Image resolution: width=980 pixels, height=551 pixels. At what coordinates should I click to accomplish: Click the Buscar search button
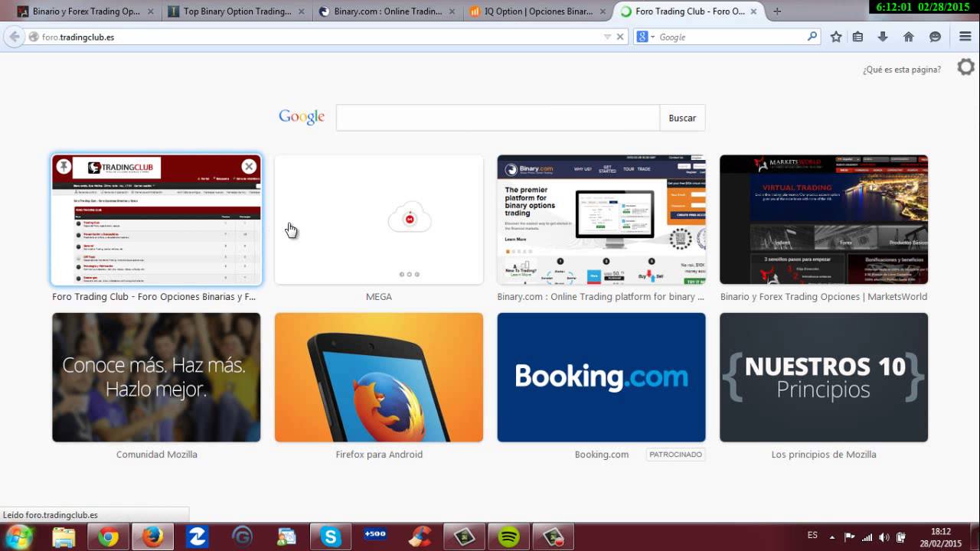coord(682,118)
